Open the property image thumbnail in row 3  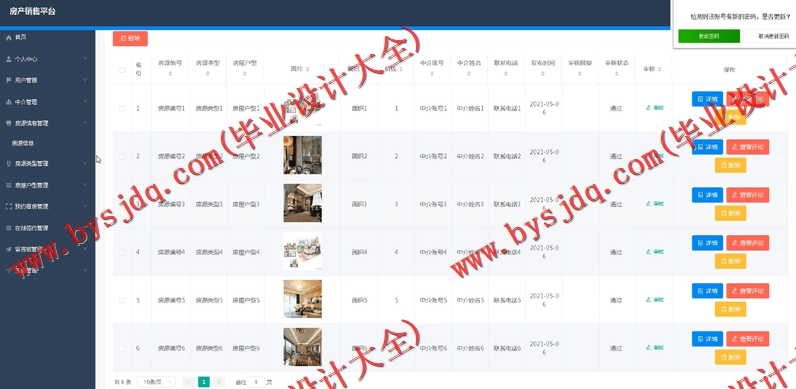click(x=303, y=203)
